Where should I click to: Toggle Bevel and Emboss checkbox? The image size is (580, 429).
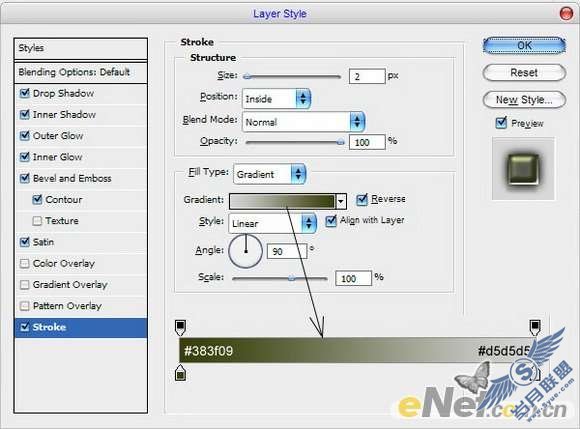pos(24,178)
